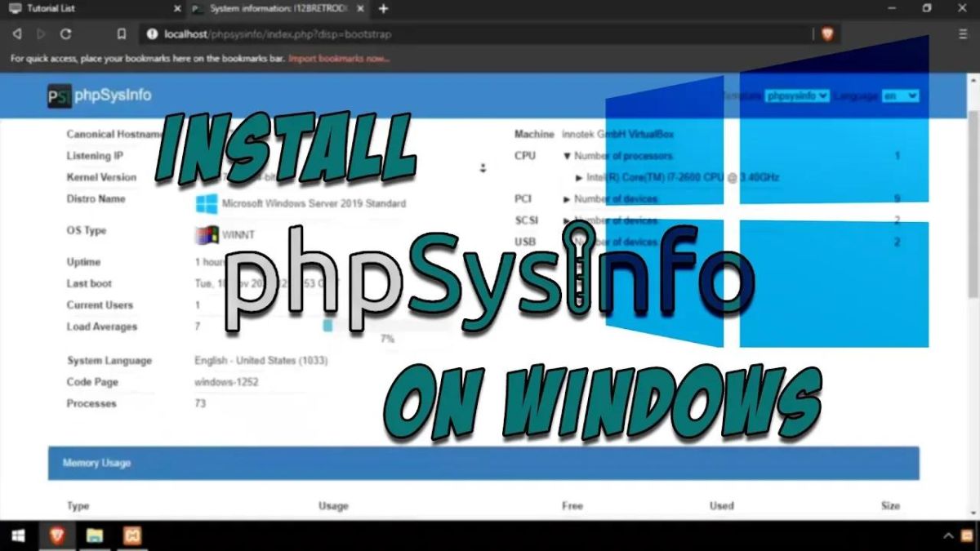Viewport: 980px width, 551px height.
Task: Bookmark this page with the bookmark icon
Action: 121,34
